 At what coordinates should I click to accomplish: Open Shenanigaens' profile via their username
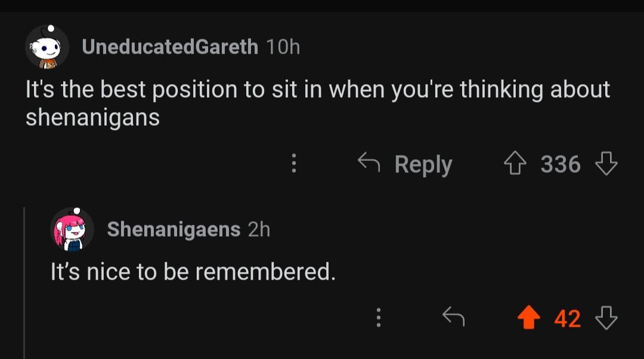point(173,230)
